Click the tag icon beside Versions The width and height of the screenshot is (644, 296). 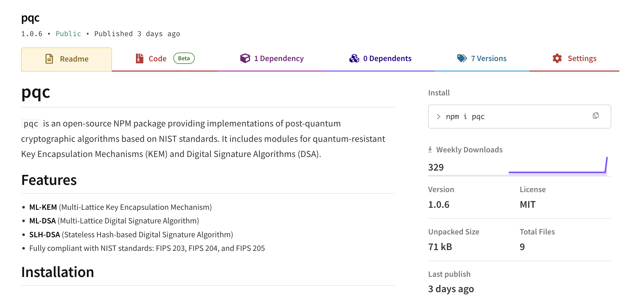click(x=462, y=58)
